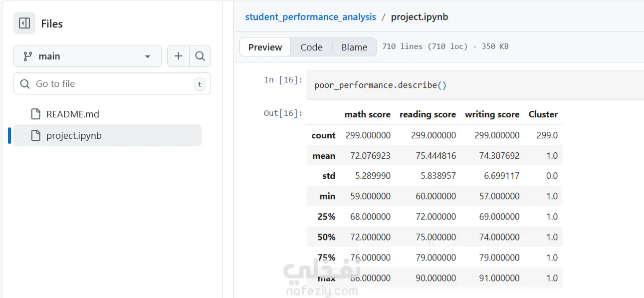
Task: Click the 't' keyboard shortcut hint
Action: (x=200, y=84)
